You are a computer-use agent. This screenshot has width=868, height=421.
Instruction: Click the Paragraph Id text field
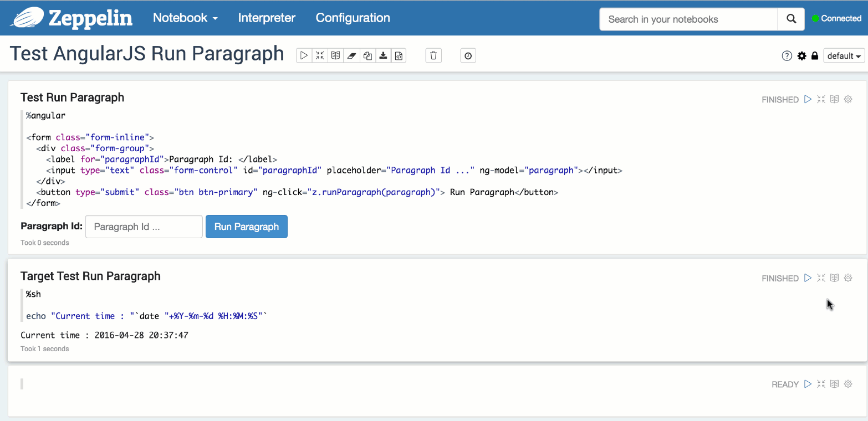tap(144, 227)
